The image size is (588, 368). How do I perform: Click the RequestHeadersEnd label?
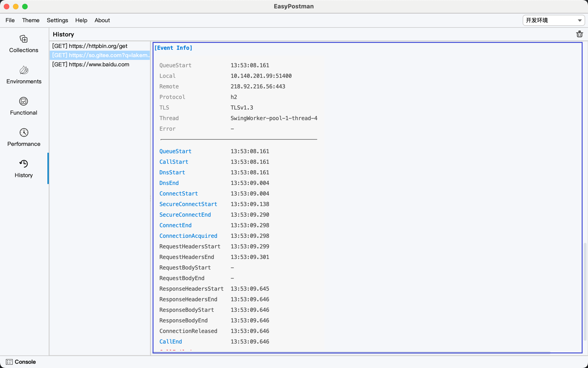point(187,257)
